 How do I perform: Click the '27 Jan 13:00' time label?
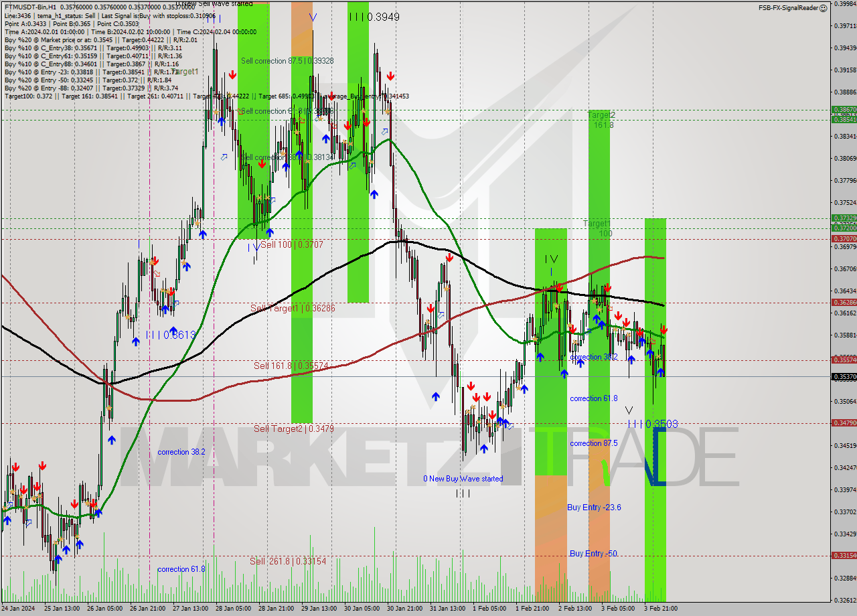190,609
